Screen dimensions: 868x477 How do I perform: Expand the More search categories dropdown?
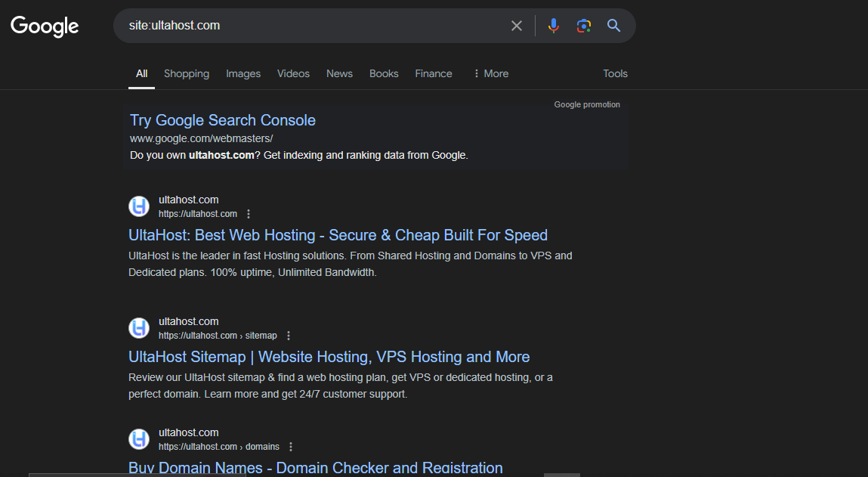click(x=490, y=73)
